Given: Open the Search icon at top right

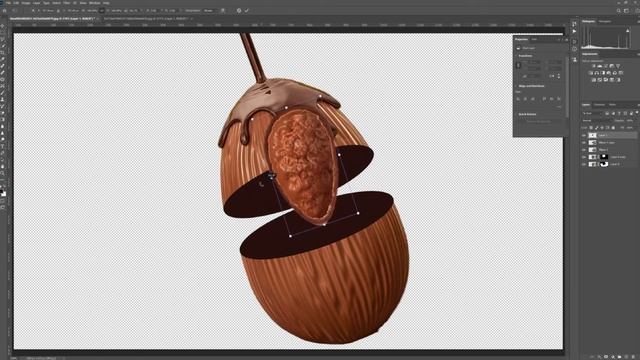Looking at the screenshot, I should click(619, 11).
